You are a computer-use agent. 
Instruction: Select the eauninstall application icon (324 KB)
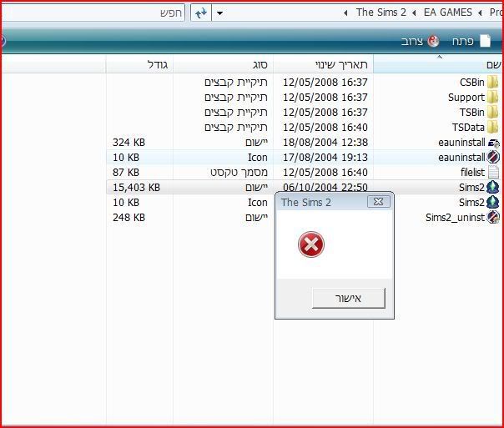[493, 143]
